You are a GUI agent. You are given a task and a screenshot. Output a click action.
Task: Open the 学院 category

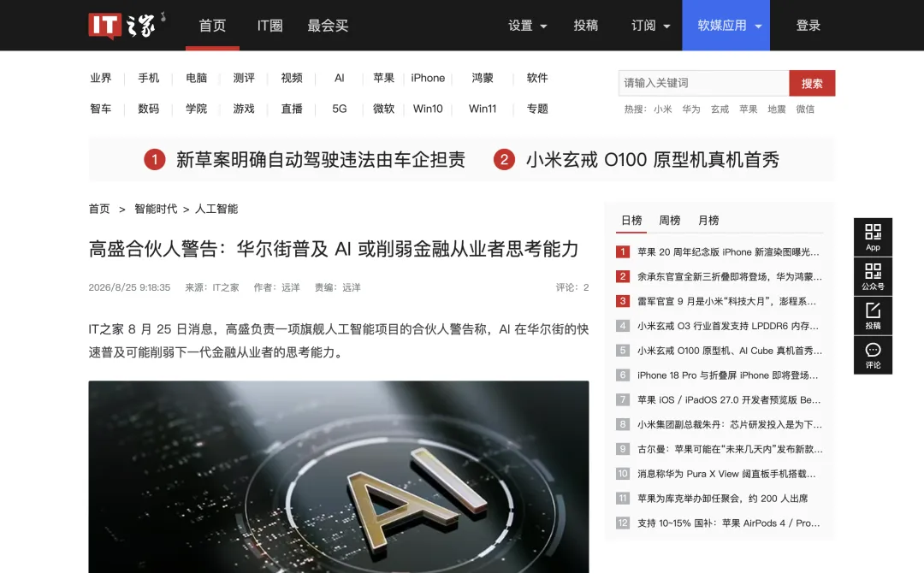tap(196, 109)
